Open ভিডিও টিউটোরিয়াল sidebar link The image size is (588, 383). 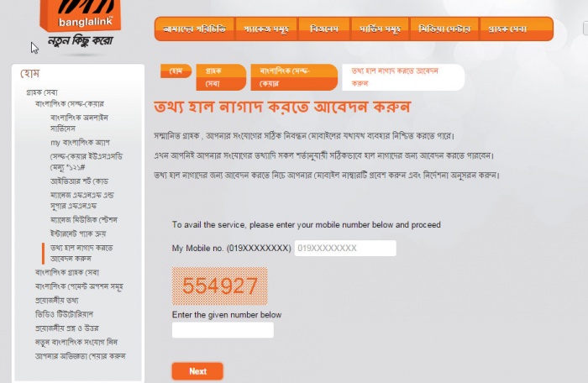coord(64,314)
